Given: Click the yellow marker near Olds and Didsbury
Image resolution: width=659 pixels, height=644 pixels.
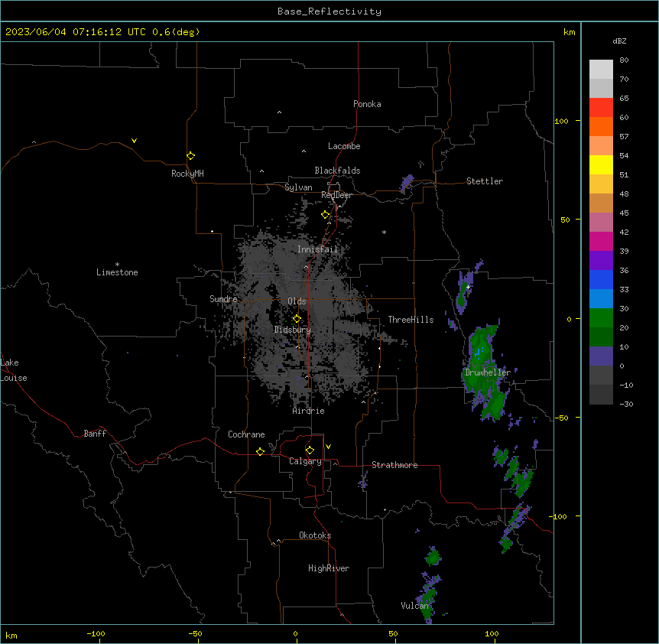Looking at the screenshot, I should 297,319.
